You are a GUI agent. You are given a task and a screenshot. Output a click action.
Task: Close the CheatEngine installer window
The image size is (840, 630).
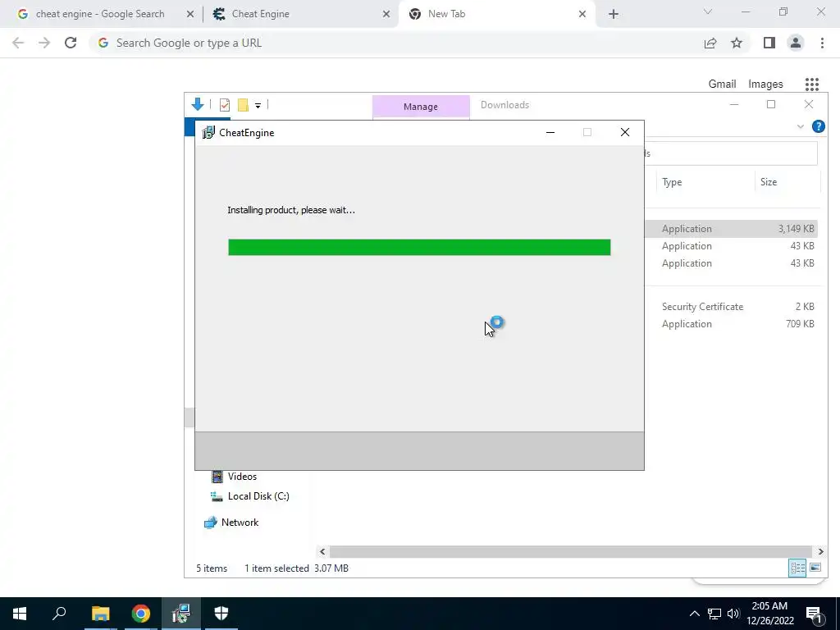[624, 132]
